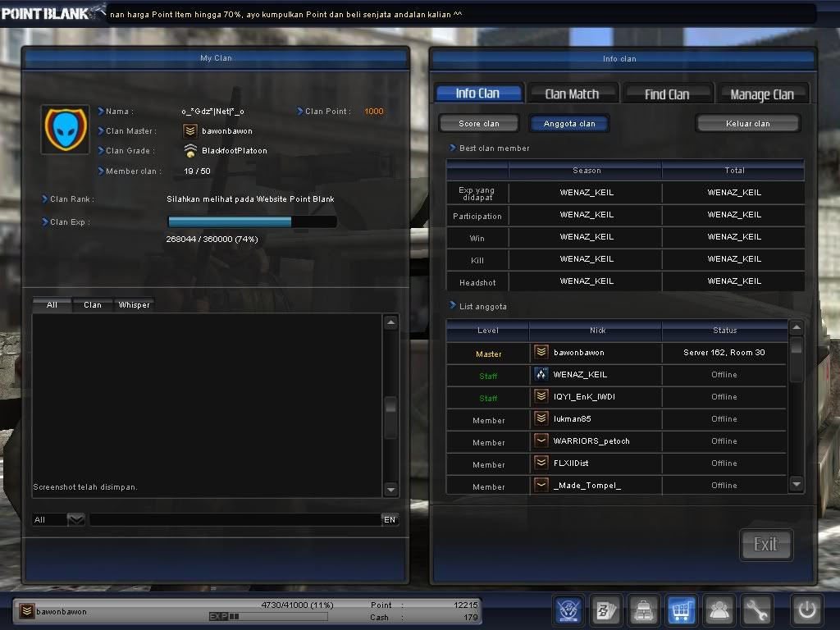Click the player EXP bar at bottom

point(268,616)
